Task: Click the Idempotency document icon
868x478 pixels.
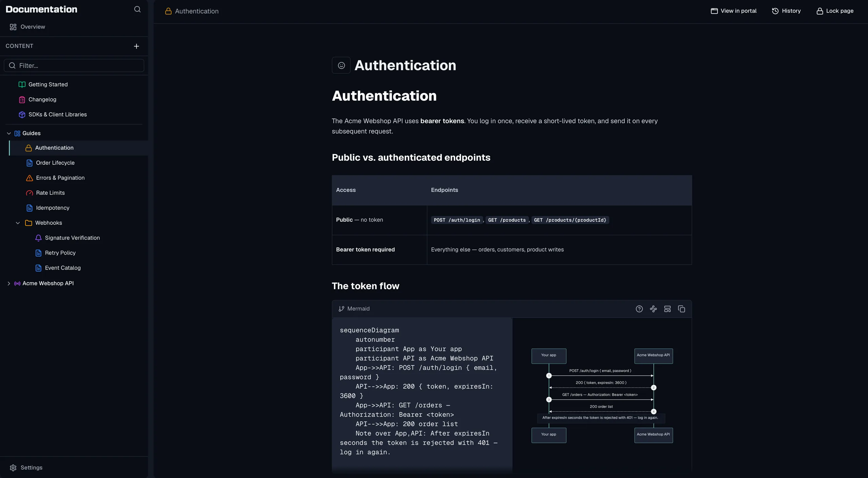Action: click(x=29, y=208)
